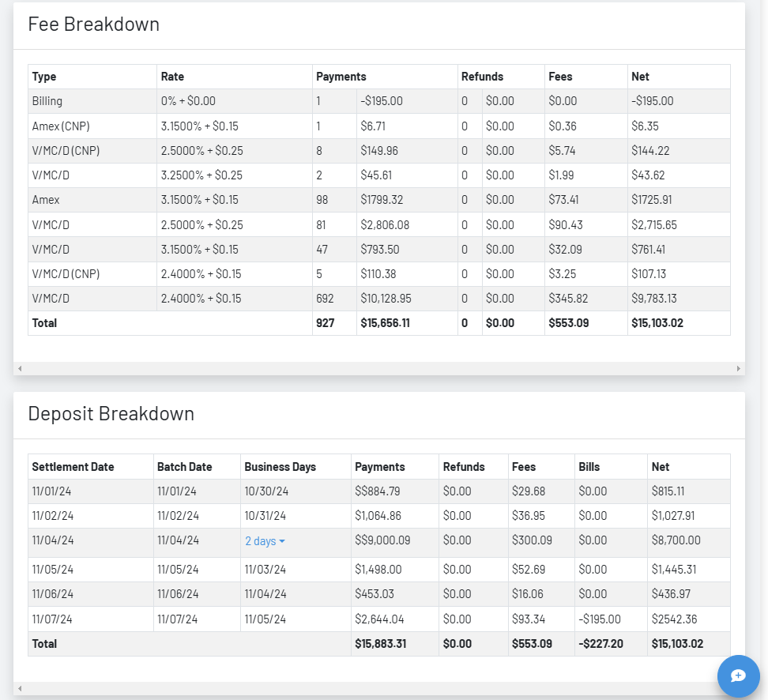Click the Batch Date column header
The height and width of the screenshot is (700, 768).
pyautogui.click(x=184, y=467)
